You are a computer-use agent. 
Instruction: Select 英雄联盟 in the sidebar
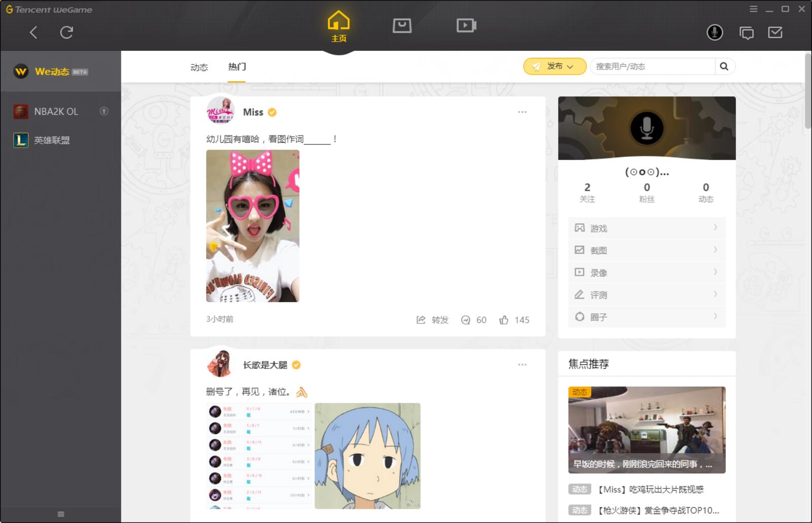[61, 140]
